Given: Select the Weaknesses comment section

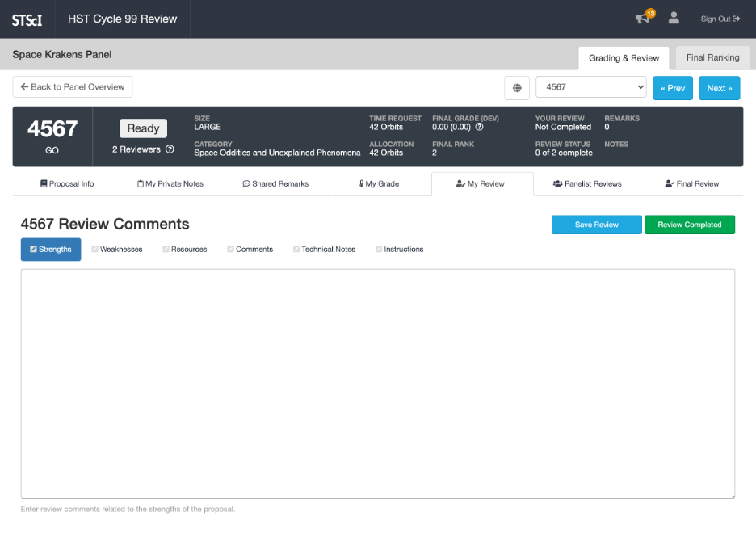Looking at the screenshot, I should pyautogui.click(x=117, y=250).
